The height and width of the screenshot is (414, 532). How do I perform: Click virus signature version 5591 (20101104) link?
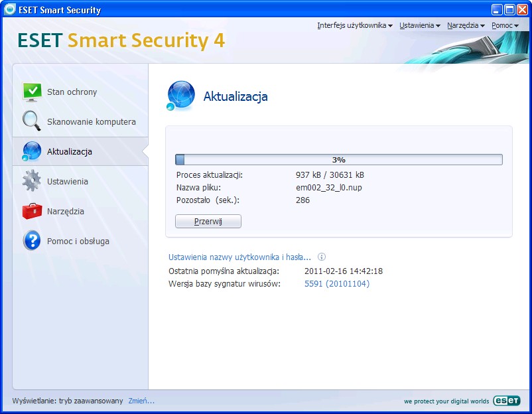click(x=337, y=284)
